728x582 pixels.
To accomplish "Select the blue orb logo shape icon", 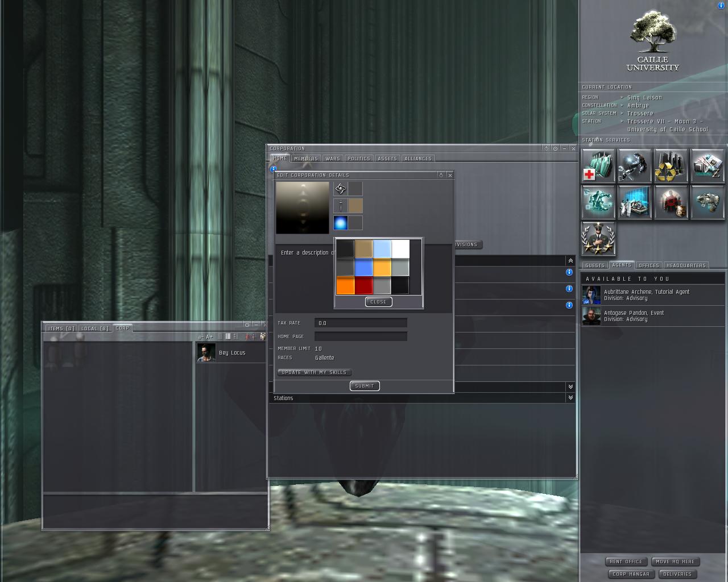I will click(x=341, y=223).
